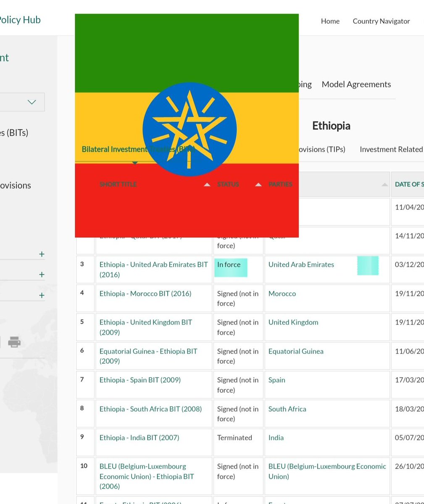424x504 pixels.
Task: Click the Ethiopia flag image overlay
Action: tap(187, 126)
